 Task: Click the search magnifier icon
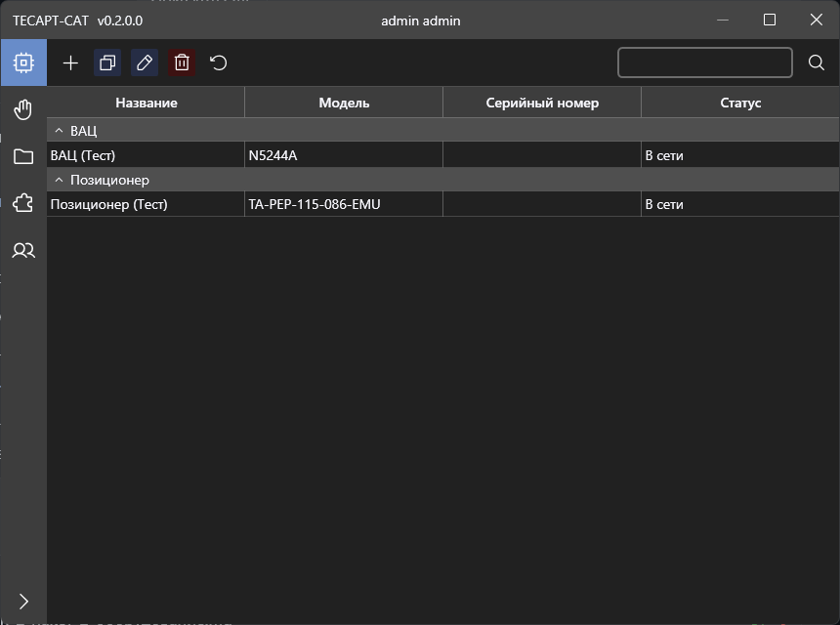click(817, 62)
